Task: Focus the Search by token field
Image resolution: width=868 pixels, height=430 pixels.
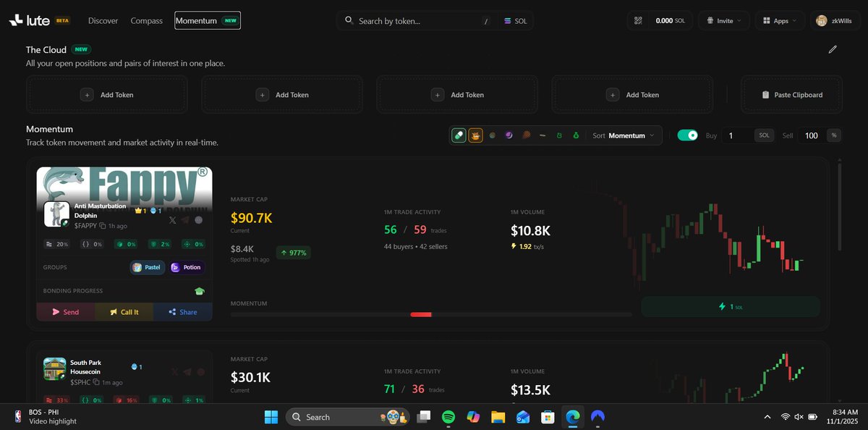Action: (x=416, y=21)
